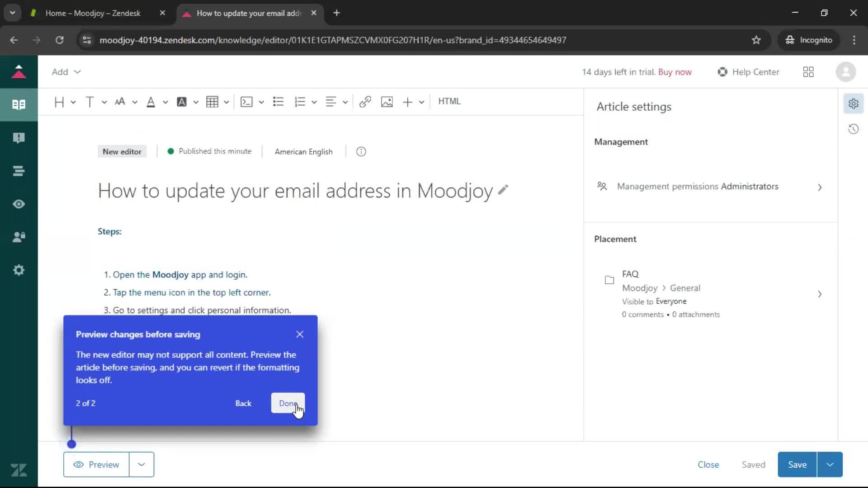The height and width of the screenshot is (488, 868).
Task: Expand the background color dropdown arrow
Action: click(x=196, y=103)
